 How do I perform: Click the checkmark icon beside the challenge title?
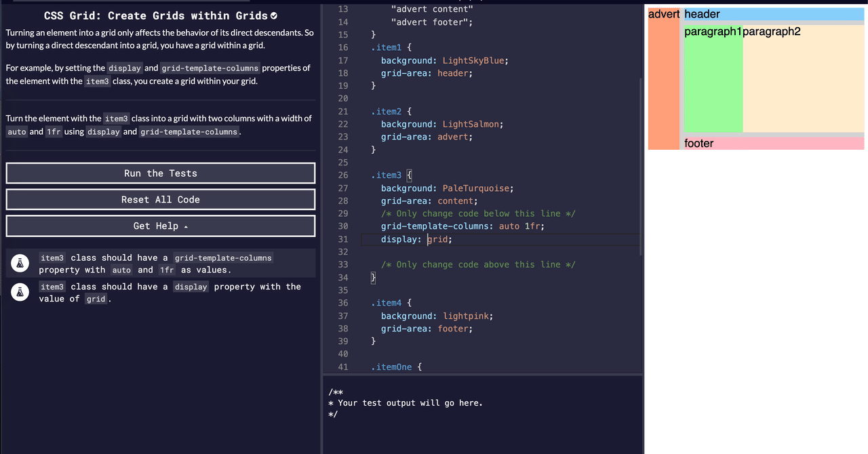[273, 14]
